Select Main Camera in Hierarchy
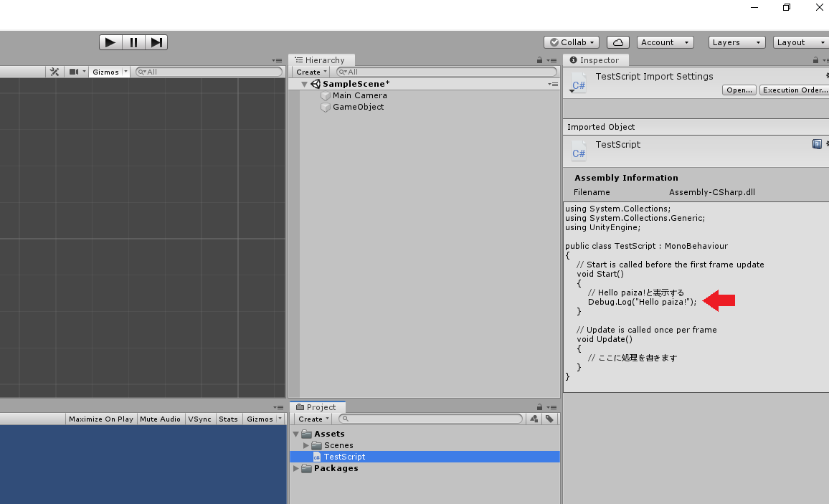The width and height of the screenshot is (829, 504). pos(359,95)
